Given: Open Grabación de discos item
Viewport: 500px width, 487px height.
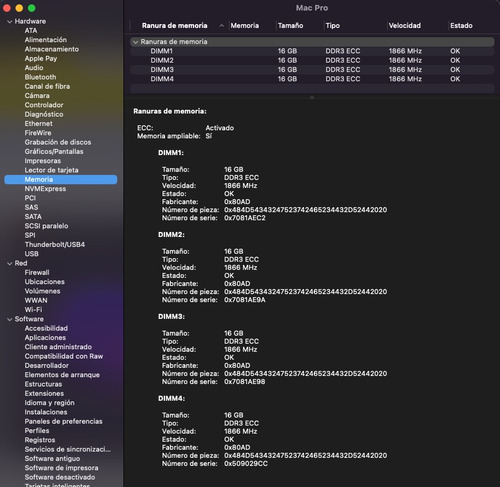Looking at the screenshot, I should click(x=58, y=143).
